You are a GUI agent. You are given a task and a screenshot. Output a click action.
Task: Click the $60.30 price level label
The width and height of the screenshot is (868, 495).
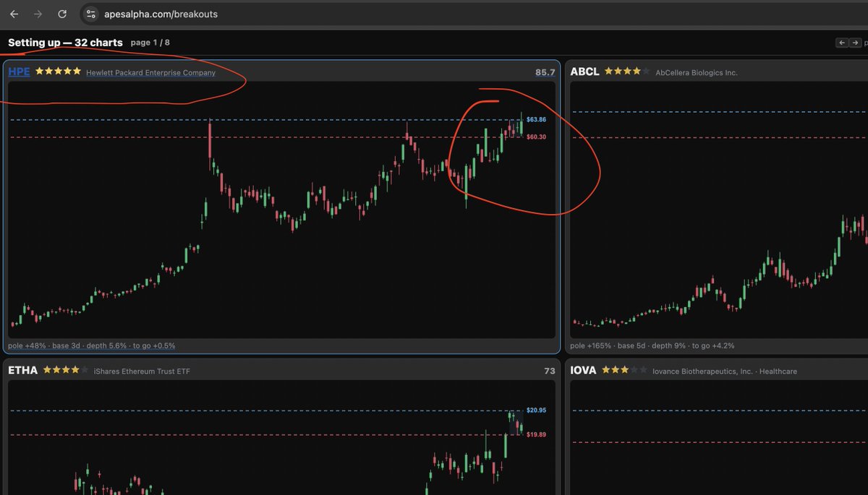[x=536, y=137]
